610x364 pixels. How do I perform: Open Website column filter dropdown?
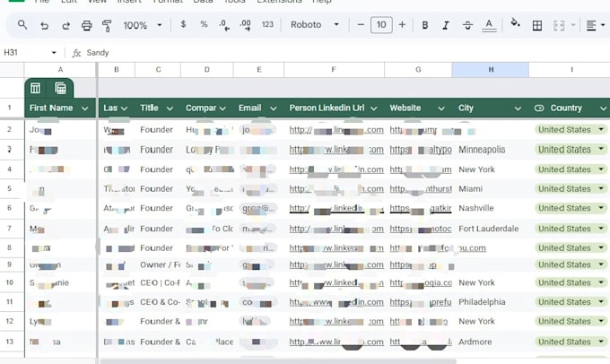tap(441, 108)
